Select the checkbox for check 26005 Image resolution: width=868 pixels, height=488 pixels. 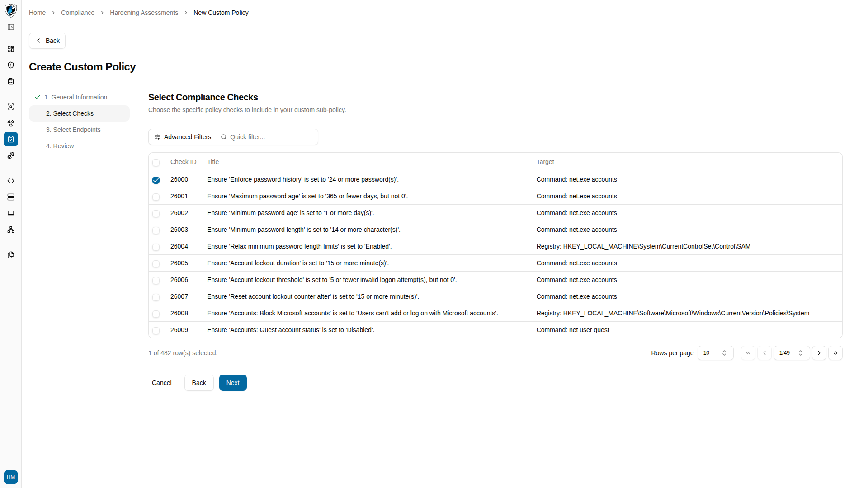pos(156,264)
